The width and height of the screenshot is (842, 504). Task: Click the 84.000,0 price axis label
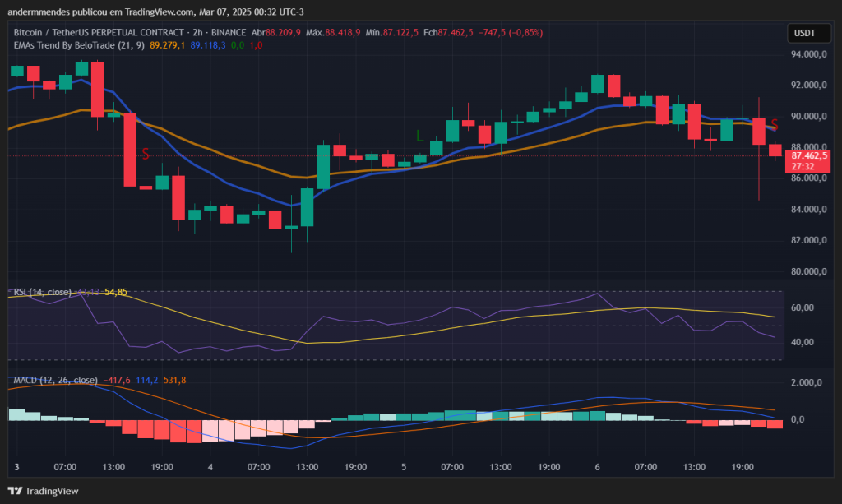809,210
